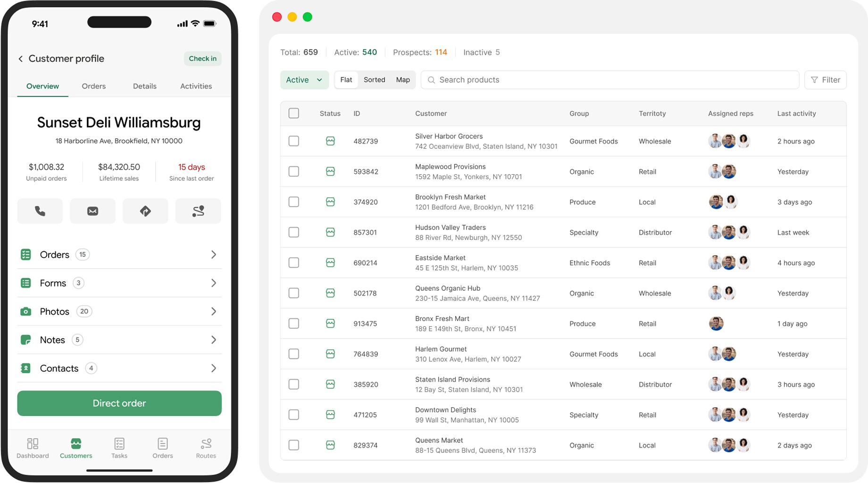
Task: Open the Filter button
Action: pyautogui.click(x=825, y=80)
